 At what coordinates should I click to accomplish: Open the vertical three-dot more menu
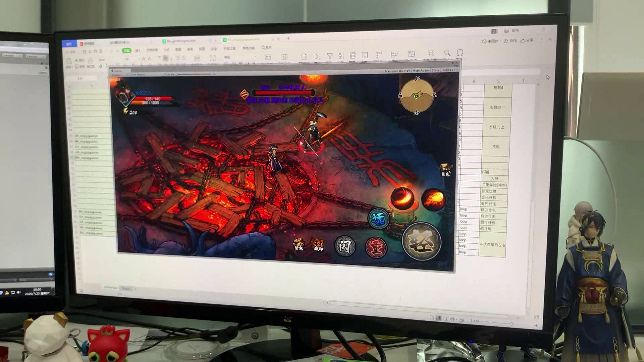tap(541, 40)
